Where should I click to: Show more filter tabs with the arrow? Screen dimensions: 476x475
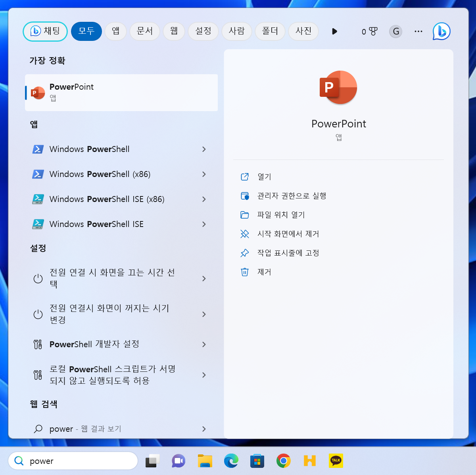click(334, 31)
